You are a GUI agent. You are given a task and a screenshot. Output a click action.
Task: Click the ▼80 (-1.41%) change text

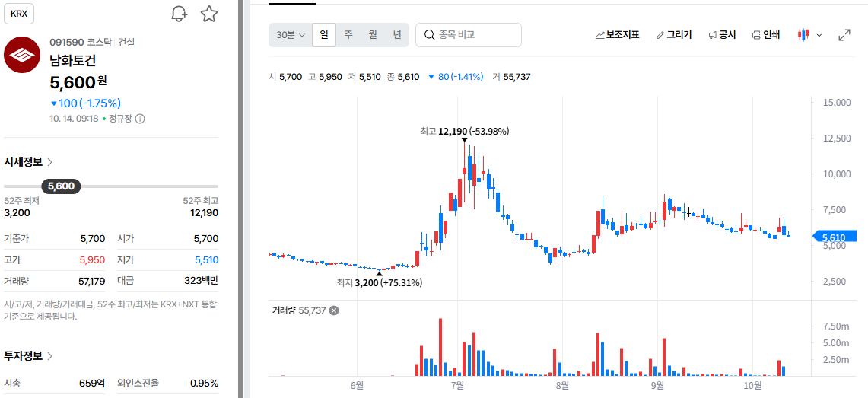coord(456,77)
